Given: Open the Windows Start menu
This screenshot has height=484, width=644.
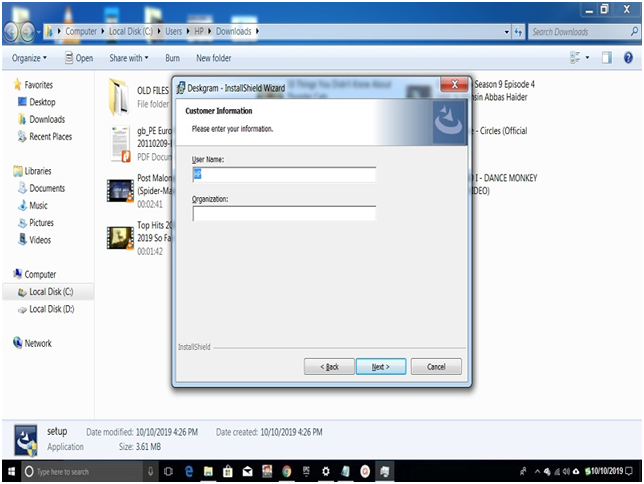Looking at the screenshot, I should [11, 471].
